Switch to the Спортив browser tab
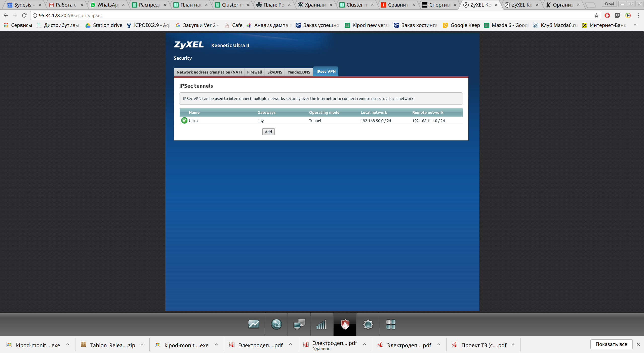This screenshot has width=644, height=353. click(x=439, y=5)
